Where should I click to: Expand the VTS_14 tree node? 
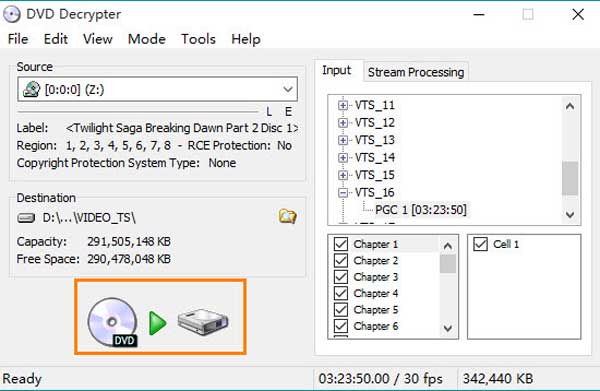(x=343, y=157)
